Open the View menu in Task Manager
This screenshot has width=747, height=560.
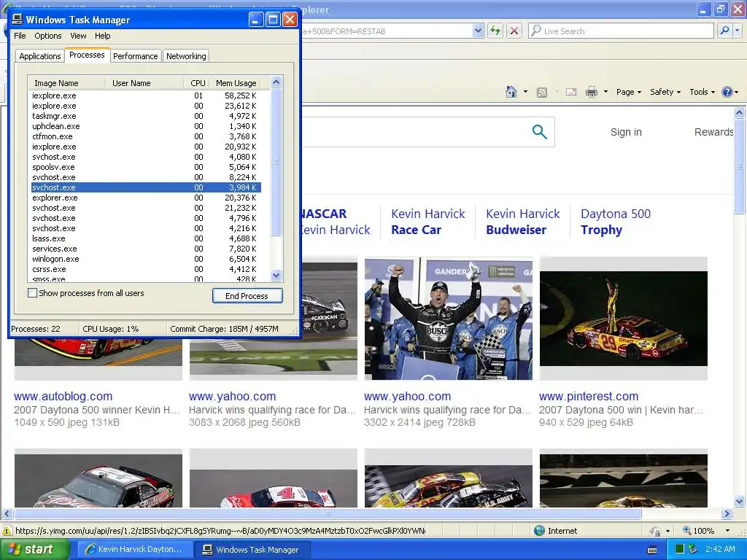[x=78, y=36]
